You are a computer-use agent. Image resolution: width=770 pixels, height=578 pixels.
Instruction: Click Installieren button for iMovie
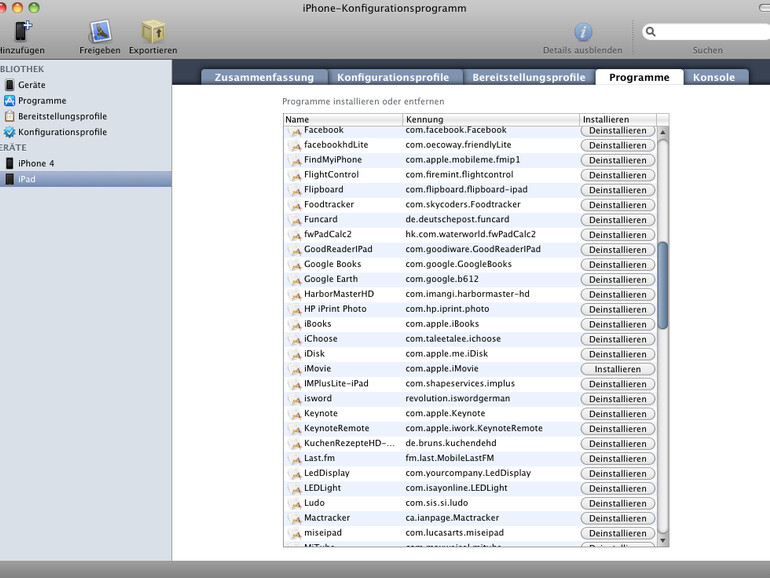click(618, 369)
